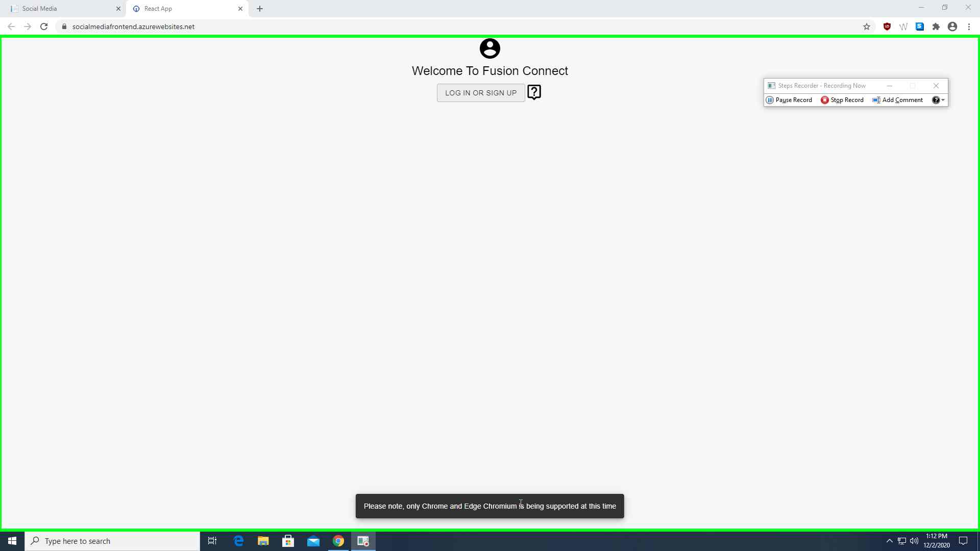Screen dimensions: 980x551
Task: Open Task View on the taskbar
Action: click(212, 541)
